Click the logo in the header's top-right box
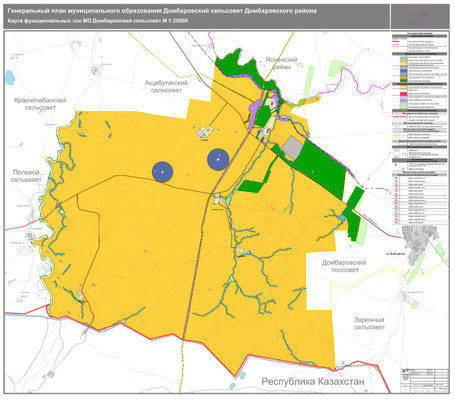The width and height of the screenshot is (455, 400). tap(419, 17)
